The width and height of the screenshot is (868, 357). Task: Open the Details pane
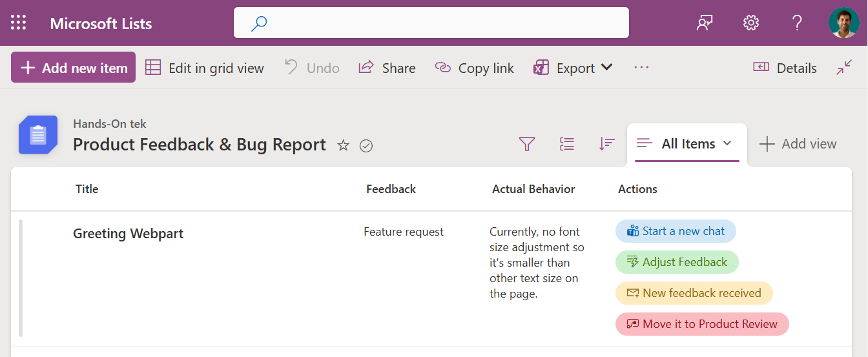pyautogui.click(x=785, y=68)
